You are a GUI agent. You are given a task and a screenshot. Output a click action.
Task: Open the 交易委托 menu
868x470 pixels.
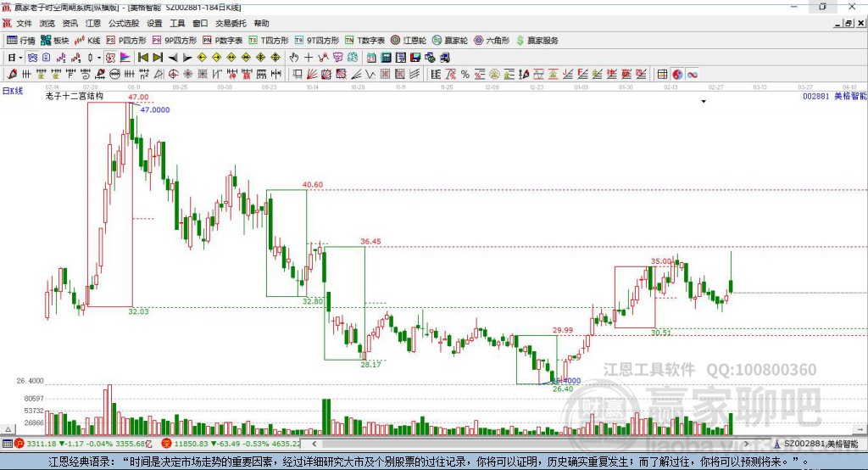(x=231, y=23)
